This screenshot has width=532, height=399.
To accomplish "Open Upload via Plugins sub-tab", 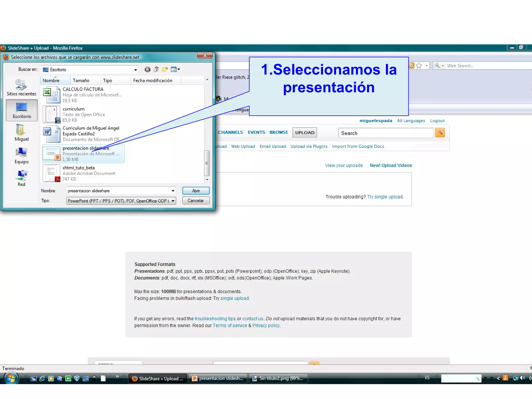I will pyautogui.click(x=309, y=146).
